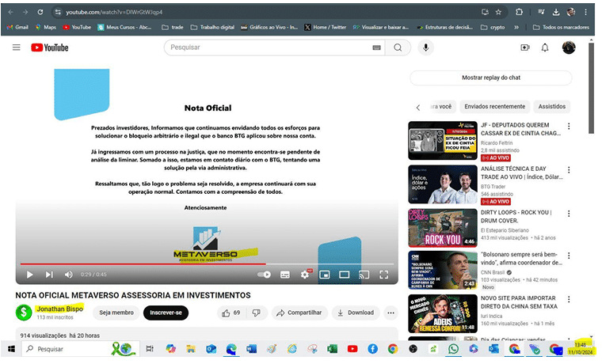602x364 pixels.
Task: Toggle subtitles/closed captions
Action: (x=285, y=275)
